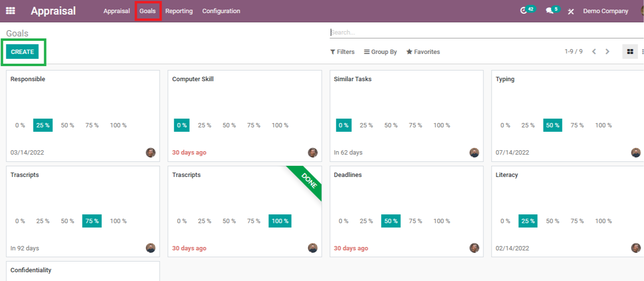Open the apps grid menu icon

pyautogui.click(x=10, y=11)
